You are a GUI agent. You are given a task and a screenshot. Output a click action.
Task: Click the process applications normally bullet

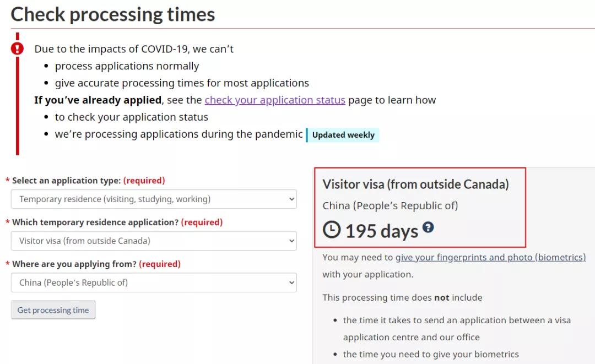click(x=127, y=66)
